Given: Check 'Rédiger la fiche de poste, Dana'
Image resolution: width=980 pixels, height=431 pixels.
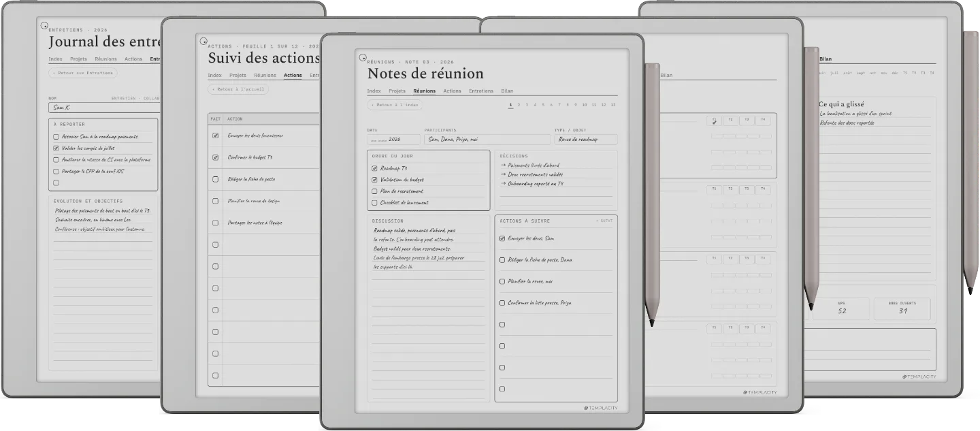Looking at the screenshot, I should [502, 260].
